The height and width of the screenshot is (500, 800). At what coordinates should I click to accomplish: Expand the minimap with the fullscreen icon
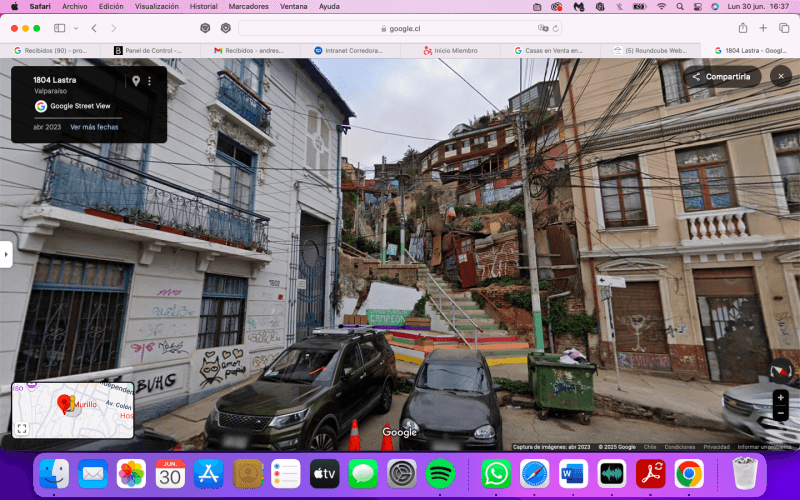coord(22,428)
